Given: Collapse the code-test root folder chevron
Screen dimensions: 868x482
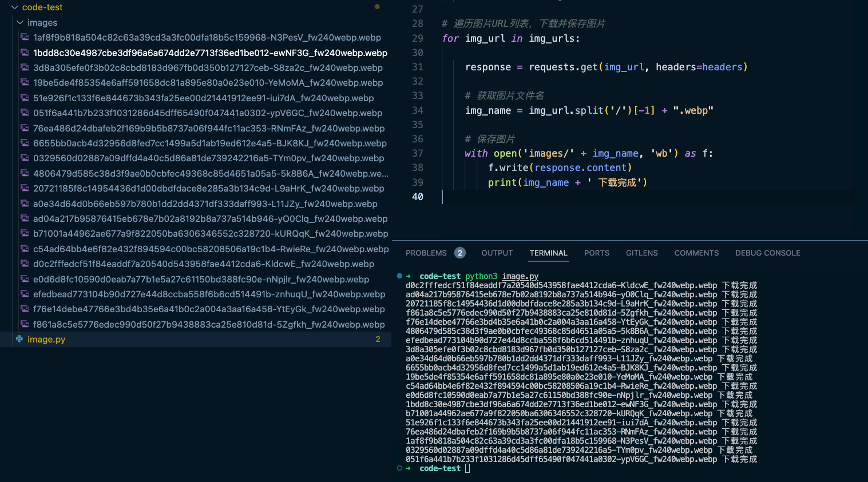Looking at the screenshot, I should [14, 7].
